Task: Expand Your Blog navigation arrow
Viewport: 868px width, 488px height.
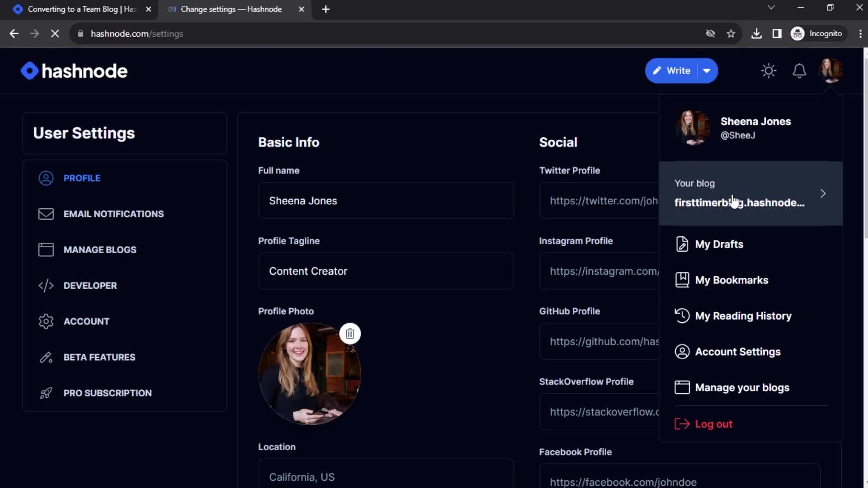Action: tap(823, 192)
